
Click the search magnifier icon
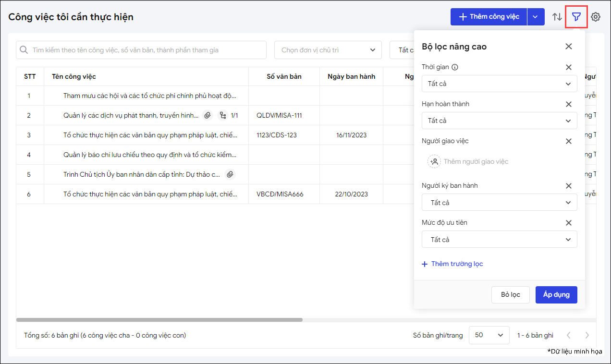24,50
